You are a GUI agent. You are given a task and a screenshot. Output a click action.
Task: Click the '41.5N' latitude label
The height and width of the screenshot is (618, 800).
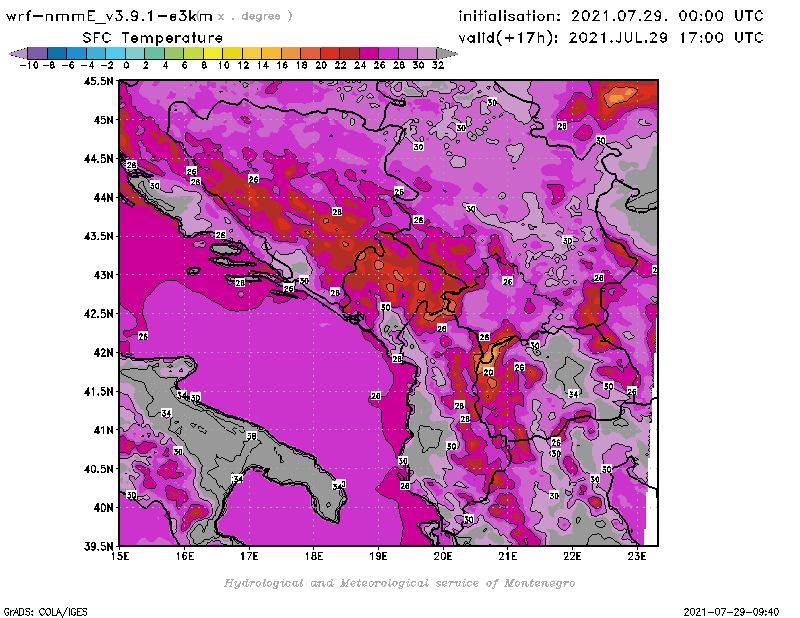pyautogui.click(x=98, y=391)
